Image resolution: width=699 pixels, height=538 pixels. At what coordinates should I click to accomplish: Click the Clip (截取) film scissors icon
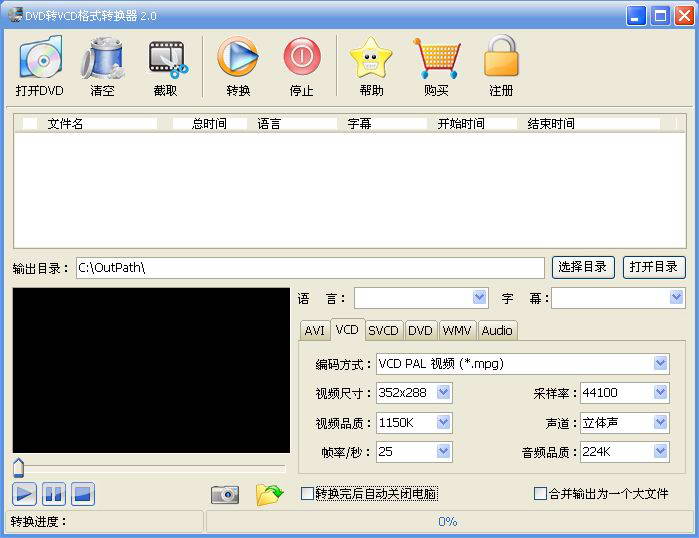coord(167,60)
